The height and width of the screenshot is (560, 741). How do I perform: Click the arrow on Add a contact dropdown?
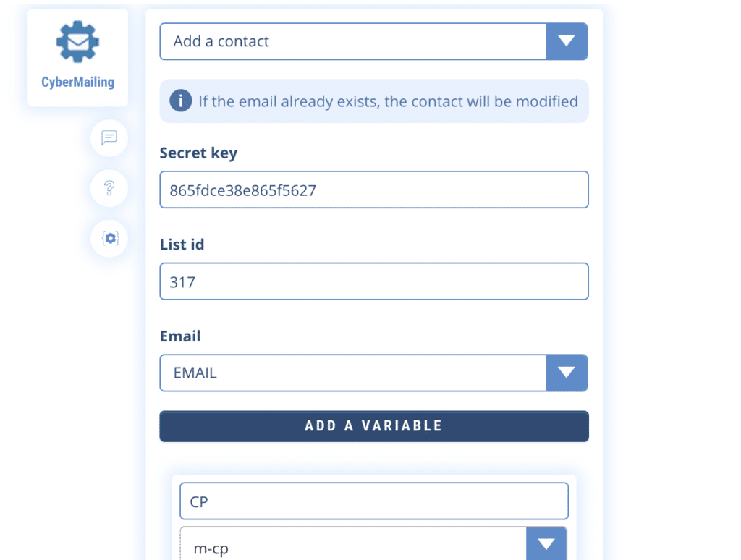(x=567, y=41)
